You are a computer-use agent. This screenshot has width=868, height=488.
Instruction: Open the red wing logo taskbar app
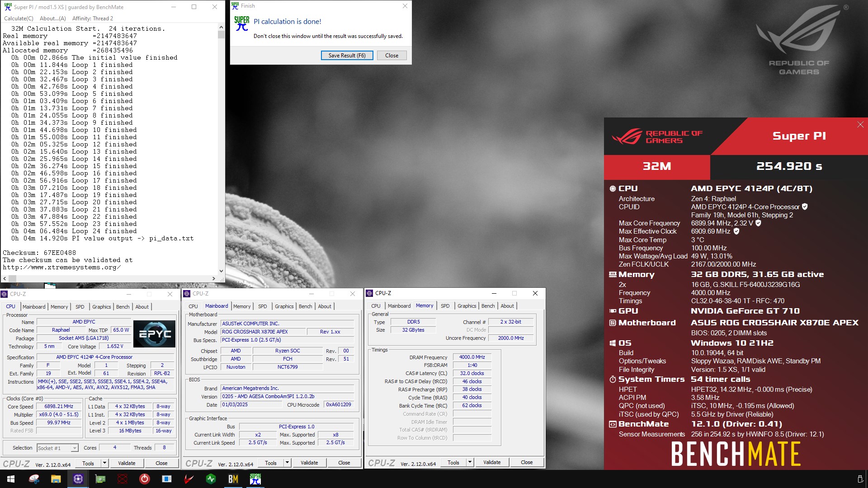click(x=189, y=479)
